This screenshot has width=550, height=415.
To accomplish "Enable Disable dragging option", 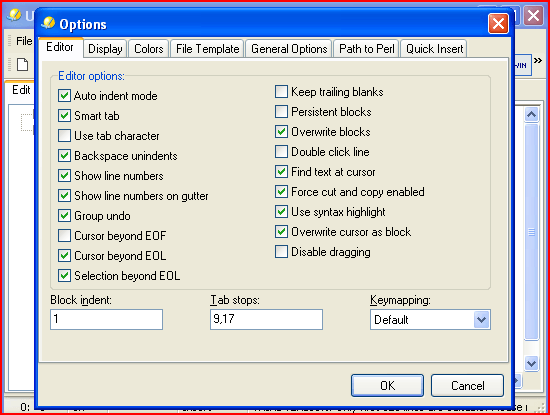I will (281, 252).
